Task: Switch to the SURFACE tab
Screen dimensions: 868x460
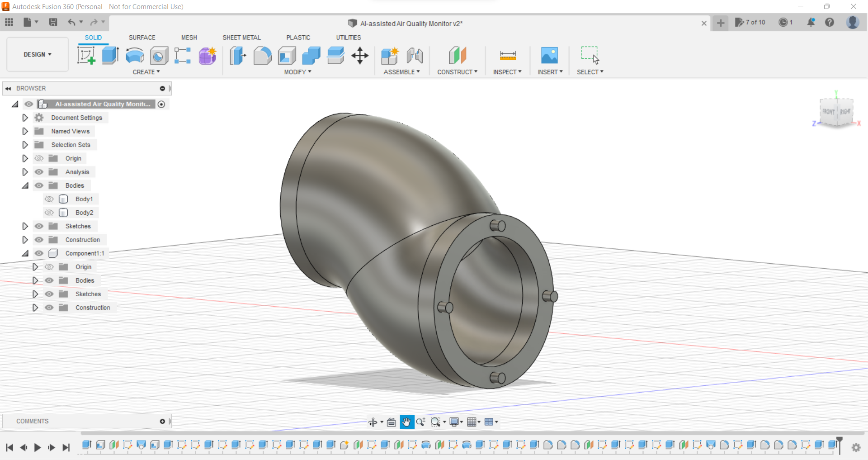Action: pos(142,38)
